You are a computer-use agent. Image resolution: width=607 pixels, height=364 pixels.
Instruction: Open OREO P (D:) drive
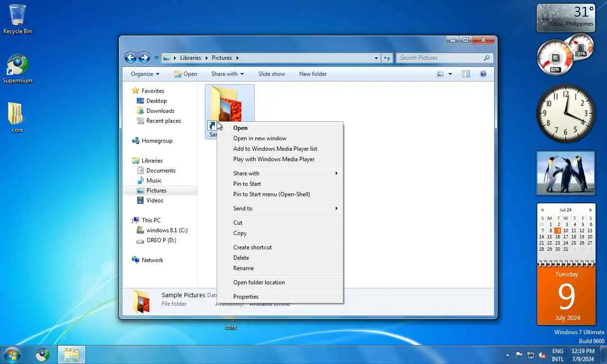[156, 240]
